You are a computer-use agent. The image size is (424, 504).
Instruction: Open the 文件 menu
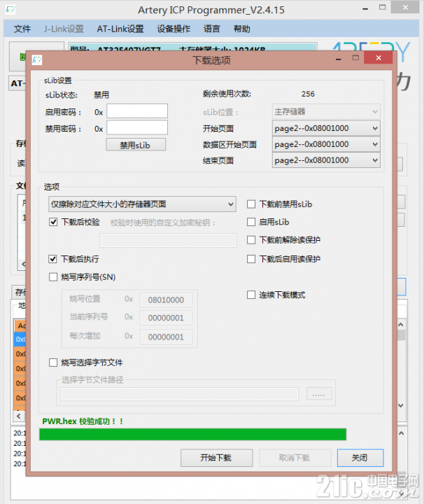tap(22, 29)
